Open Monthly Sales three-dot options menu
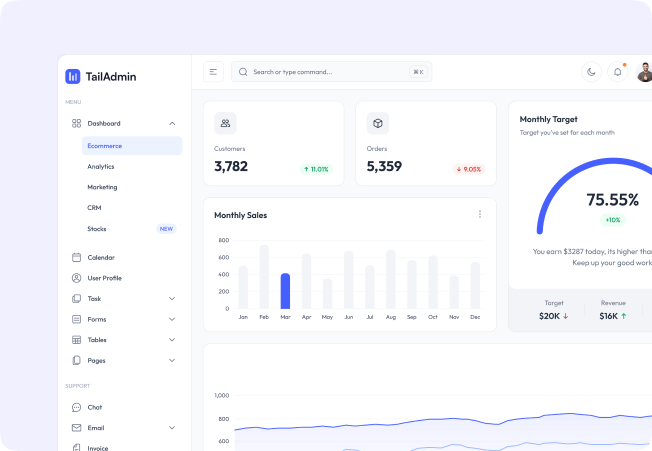The height and width of the screenshot is (451, 652). pos(480,214)
